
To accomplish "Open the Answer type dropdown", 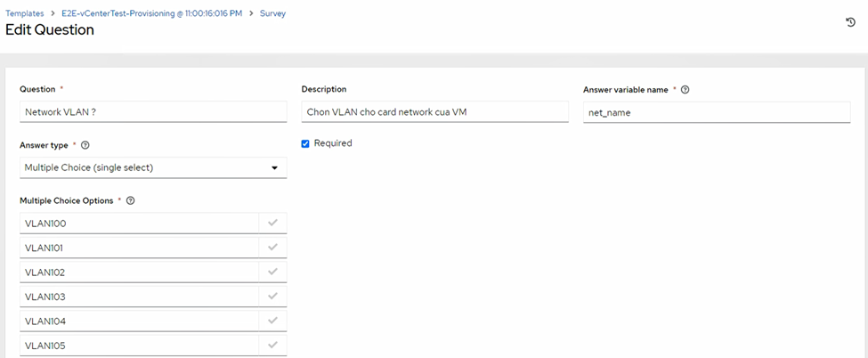I will click(153, 167).
